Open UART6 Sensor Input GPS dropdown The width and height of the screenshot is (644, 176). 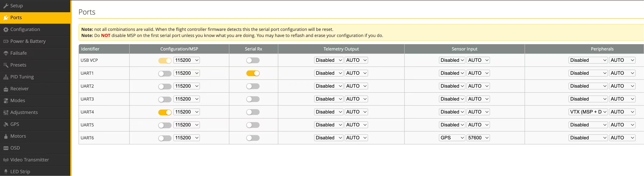coord(452,138)
